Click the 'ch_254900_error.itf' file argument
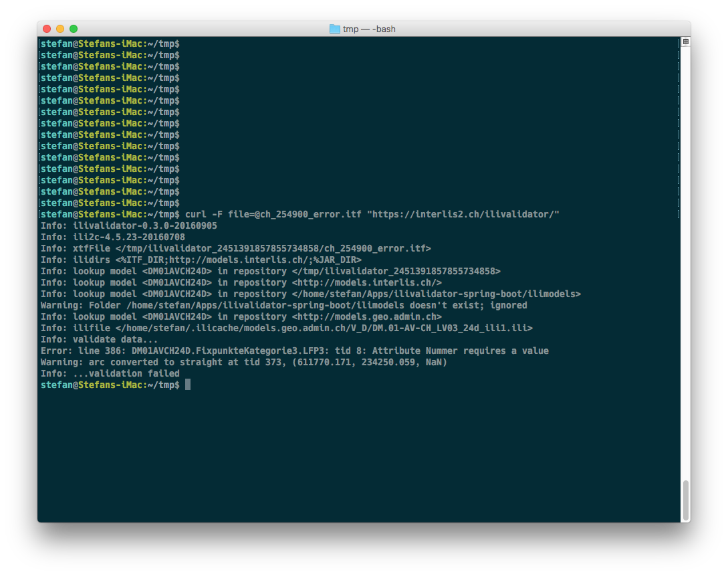Screen dimensions: 728x576 click(x=310, y=214)
